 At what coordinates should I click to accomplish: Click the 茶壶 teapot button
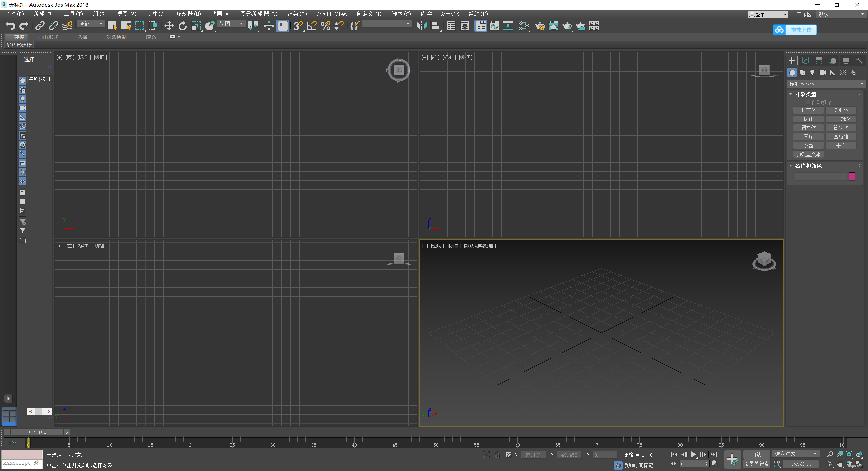point(808,145)
